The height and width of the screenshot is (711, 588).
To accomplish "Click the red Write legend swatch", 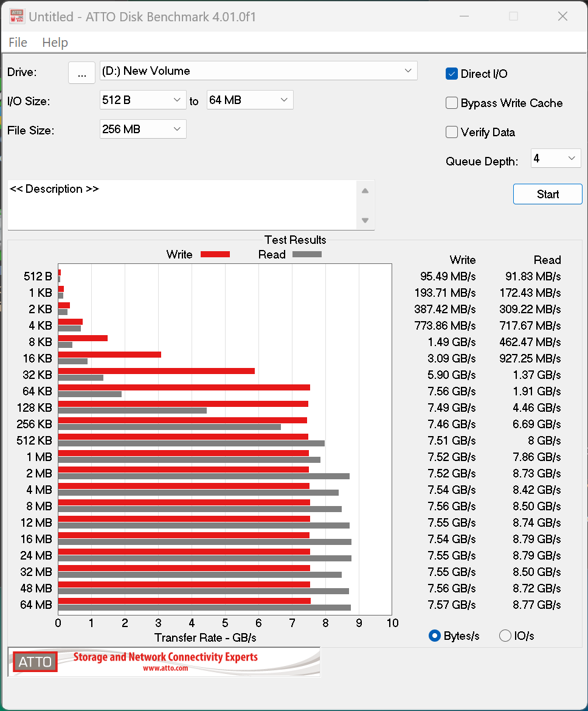I will click(x=215, y=254).
